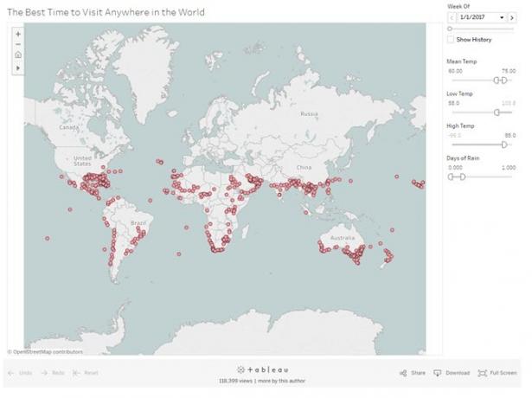
Task: Click the Week Of slider handle
Action: [450, 29]
